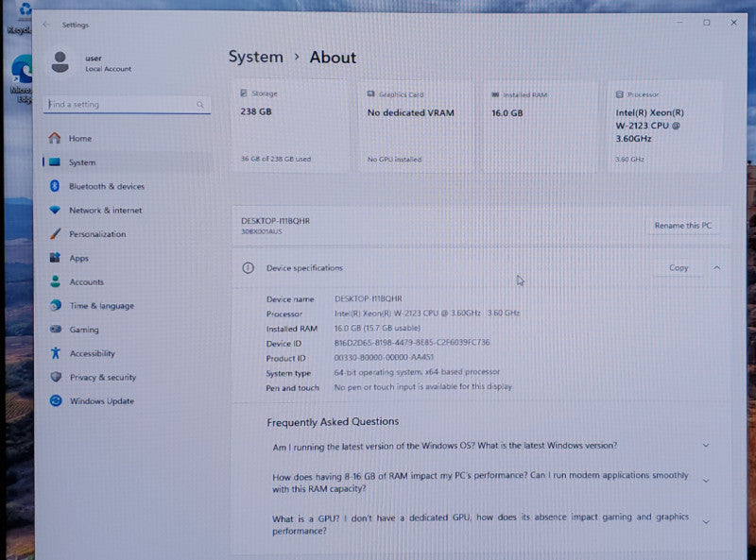The width and height of the screenshot is (756, 560).
Task: Click the user avatar picture
Action: [x=60, y=62]
